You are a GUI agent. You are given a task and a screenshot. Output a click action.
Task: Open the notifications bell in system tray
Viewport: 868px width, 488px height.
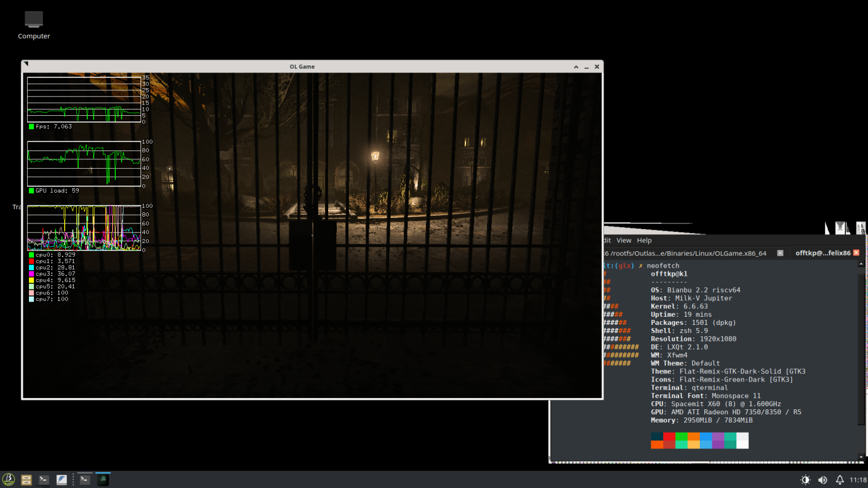click(840, 480)
